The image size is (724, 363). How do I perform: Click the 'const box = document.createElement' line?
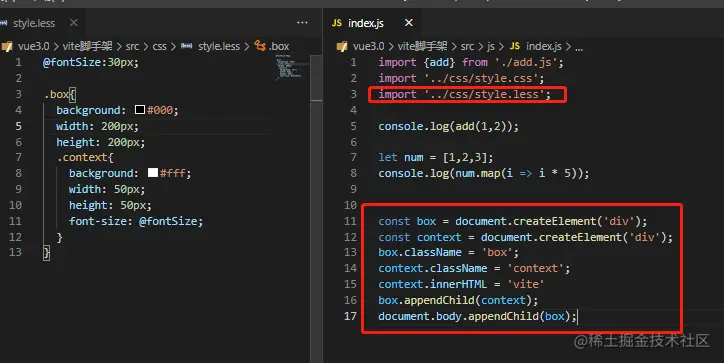pos(513,221)
